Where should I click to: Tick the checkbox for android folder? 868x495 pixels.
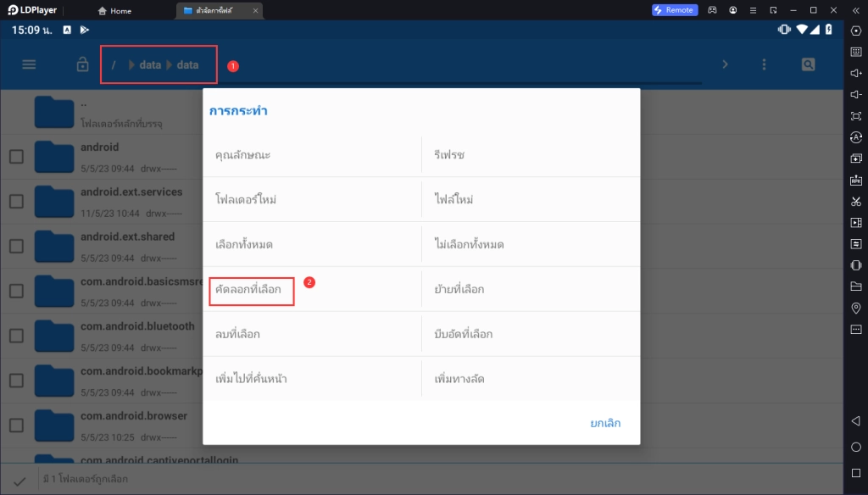click(16, 157)
